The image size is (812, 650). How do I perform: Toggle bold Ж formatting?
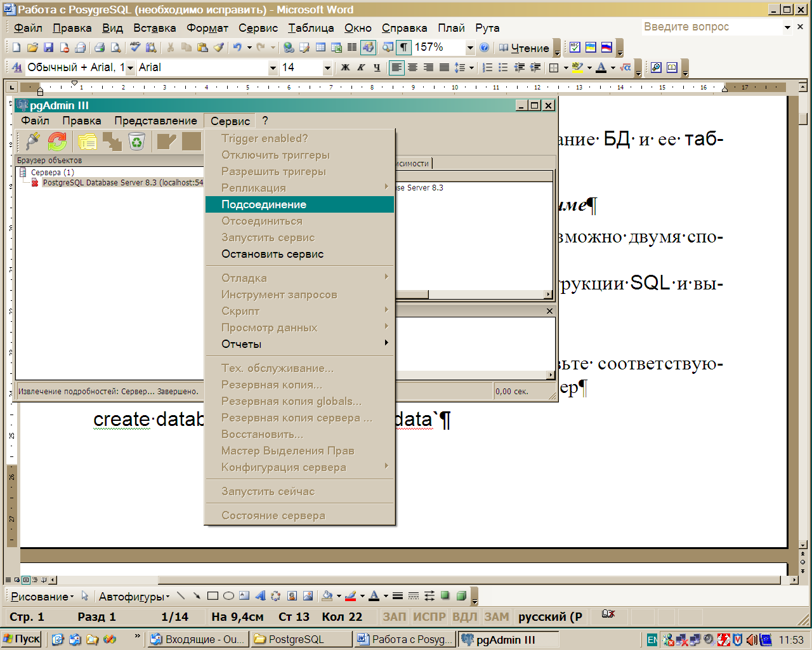(x=345, y=67)
